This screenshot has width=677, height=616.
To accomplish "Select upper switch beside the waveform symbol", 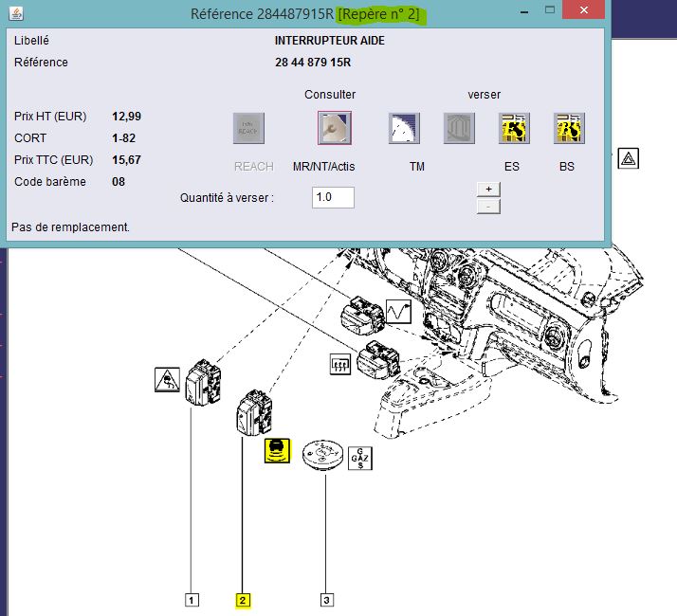I will (362, 314).
